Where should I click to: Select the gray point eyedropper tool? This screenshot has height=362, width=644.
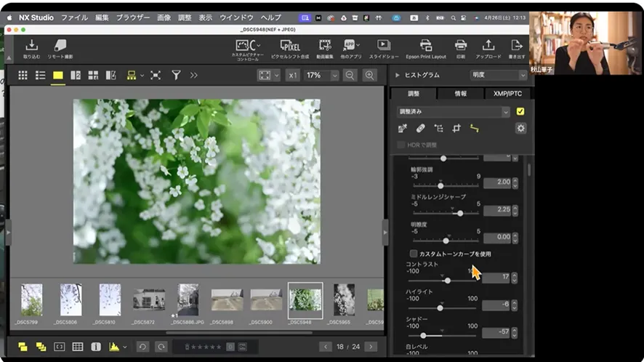(403, 129)
